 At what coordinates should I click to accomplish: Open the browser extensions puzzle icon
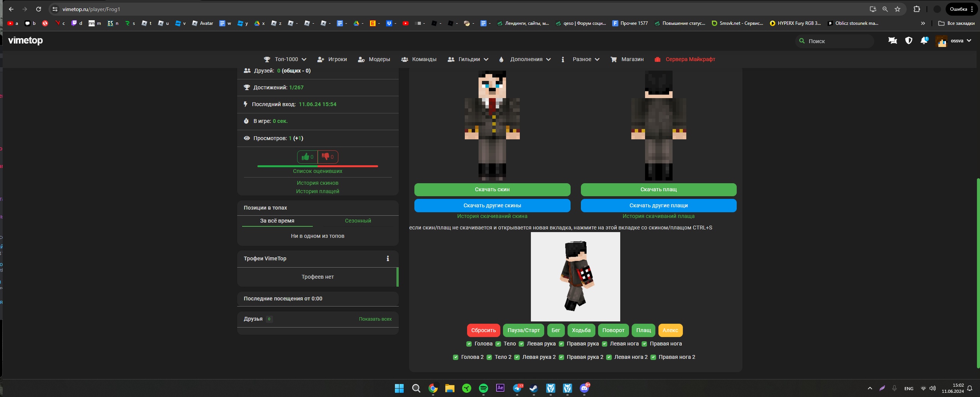tap(917, 9)
